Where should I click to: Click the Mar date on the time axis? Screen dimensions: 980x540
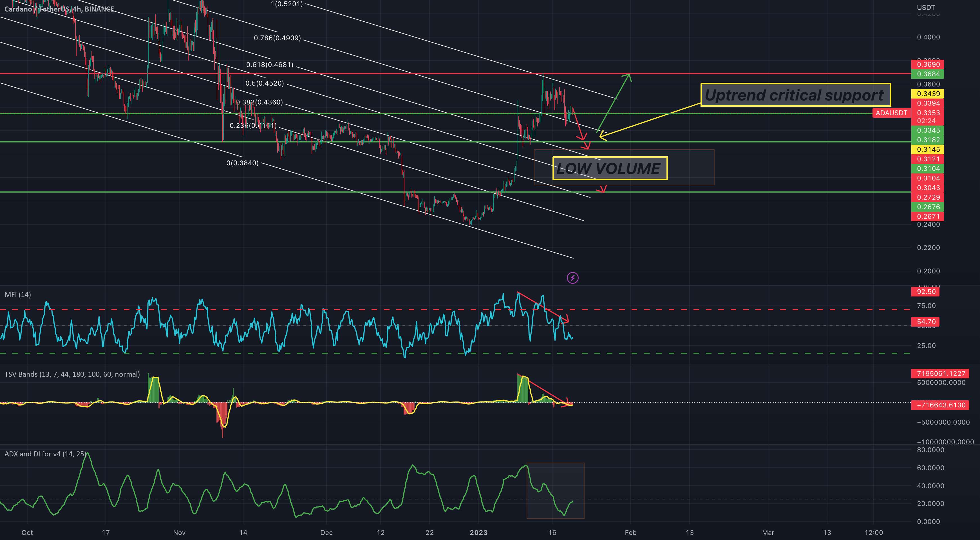point(768,533)
